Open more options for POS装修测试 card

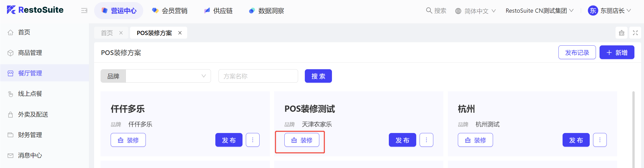(426, 140)
